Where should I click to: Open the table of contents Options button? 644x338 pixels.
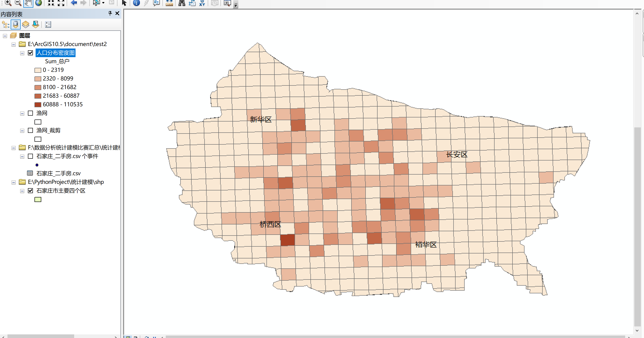pos(48,24)
